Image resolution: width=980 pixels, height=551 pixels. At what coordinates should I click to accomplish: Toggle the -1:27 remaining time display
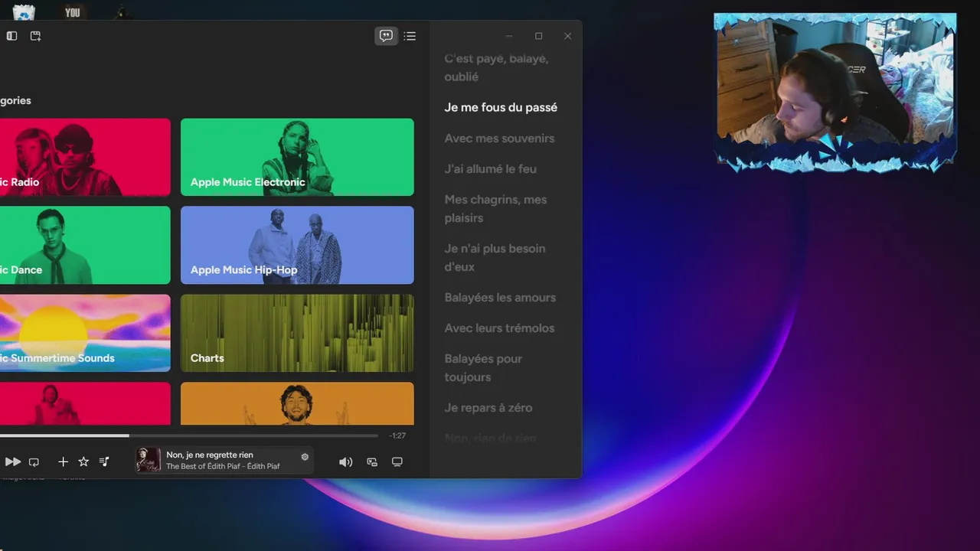pos(397,435)
